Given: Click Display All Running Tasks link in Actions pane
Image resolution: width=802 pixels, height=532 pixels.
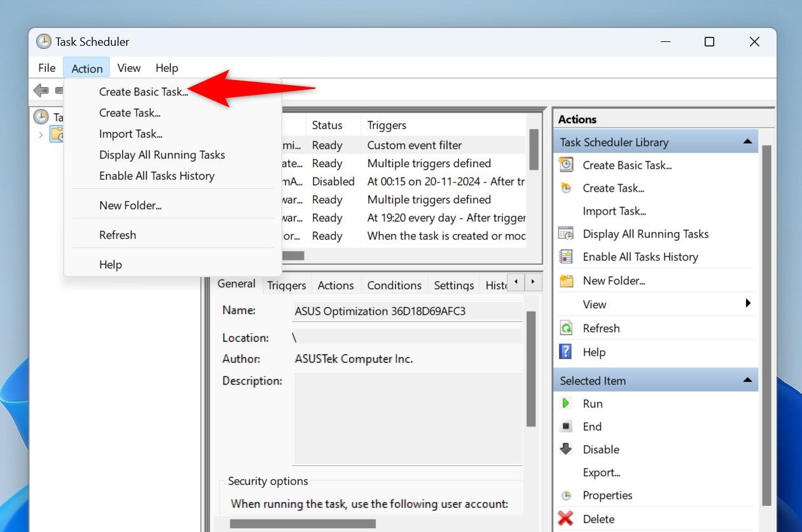Looking at the screenshot, I should click(646, 234).
